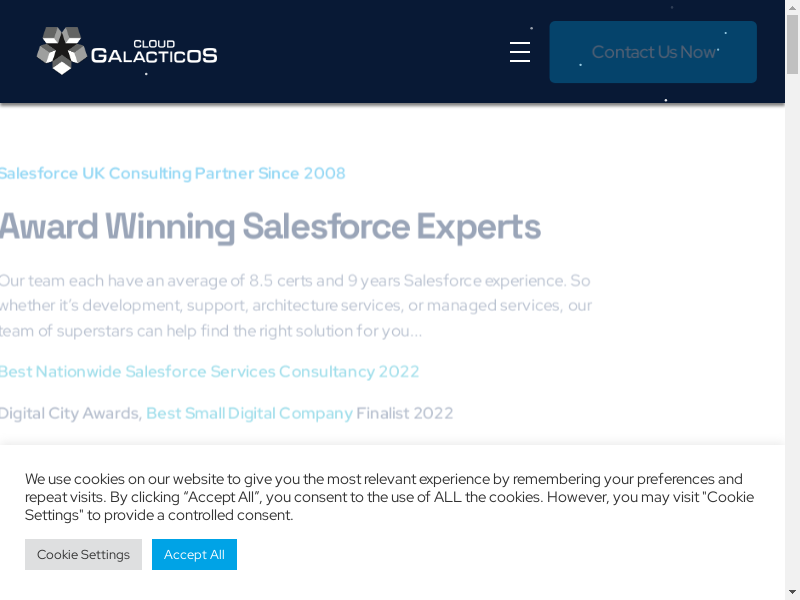Image resolution: width=800 pixels, height=600 pixels.
Task: Click the Cloud Galacticos star emblem logo
Action: 61,51
